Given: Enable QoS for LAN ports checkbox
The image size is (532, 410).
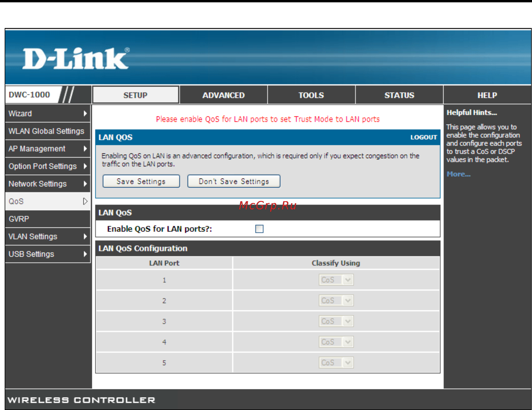Looking at the screenshot, I should pos(259,229).
